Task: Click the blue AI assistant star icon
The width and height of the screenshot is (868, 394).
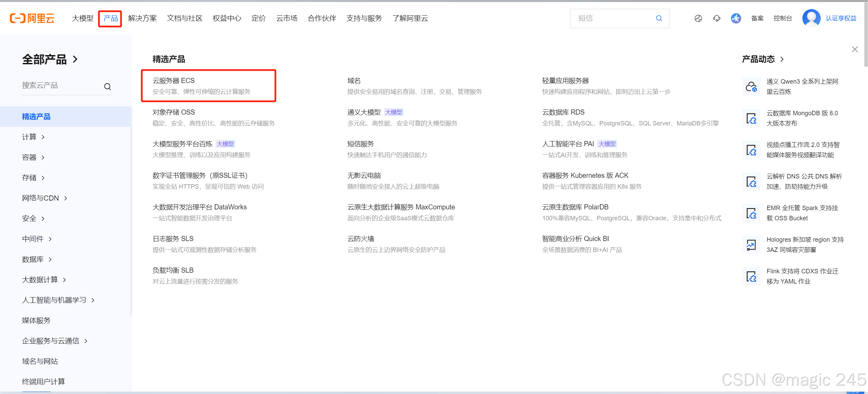Action: click(736, 18)
